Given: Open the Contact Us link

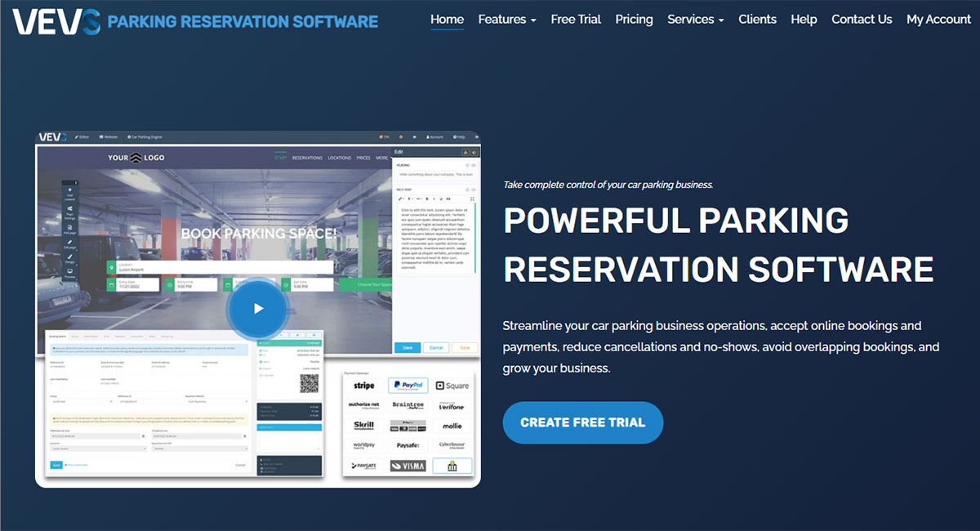Looking at the screenshot, I should click(x=862, y=20).
